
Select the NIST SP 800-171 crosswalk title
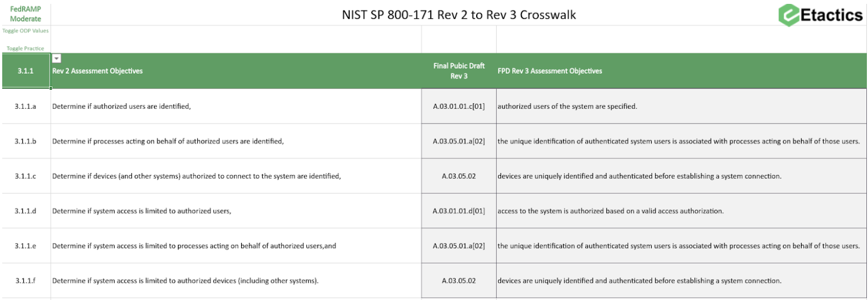[x=459, y=15]
